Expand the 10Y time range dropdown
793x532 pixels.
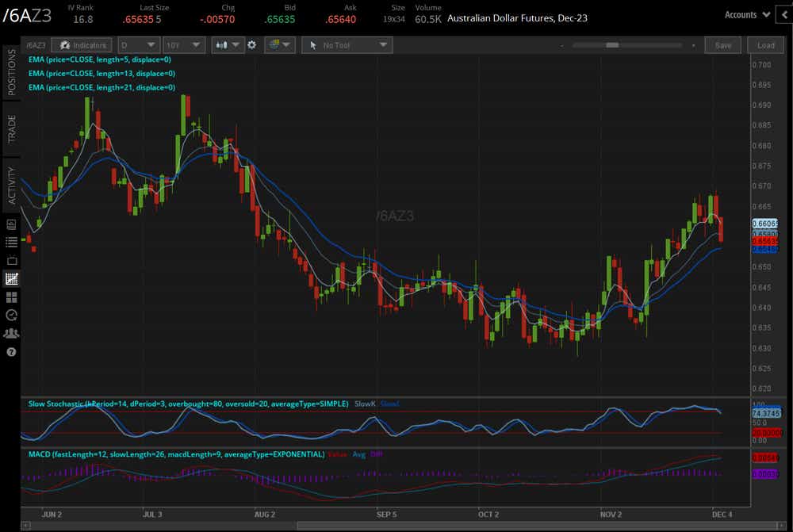[x=184, y=45]
